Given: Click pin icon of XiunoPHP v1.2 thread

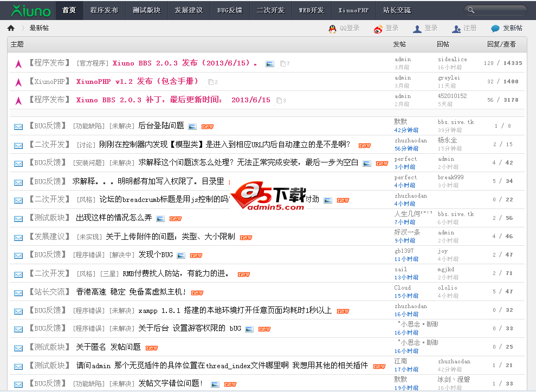Looking at the screenshot, I should pos(19,82).
